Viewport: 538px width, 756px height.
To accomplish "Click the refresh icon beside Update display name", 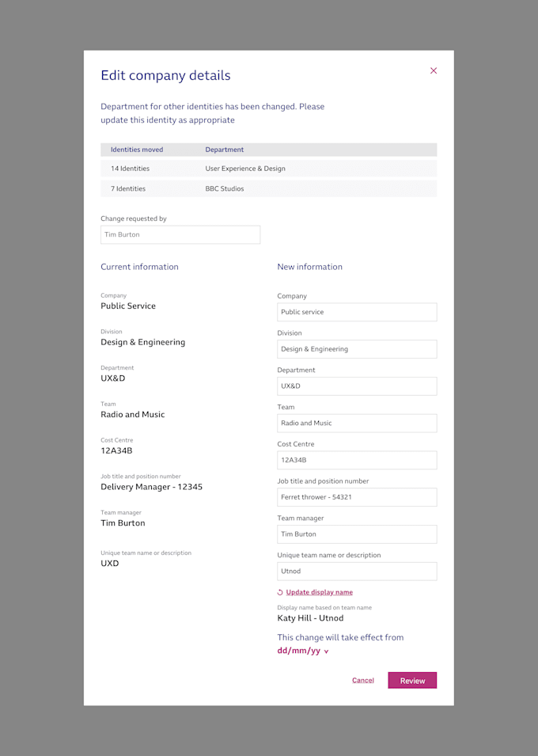I will (280, 593).
